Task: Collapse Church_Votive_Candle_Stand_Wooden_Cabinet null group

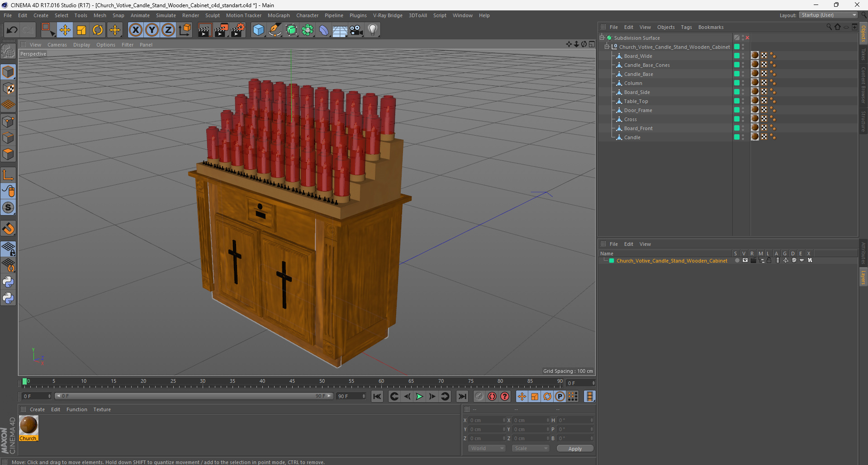Action: pos(607,47)
